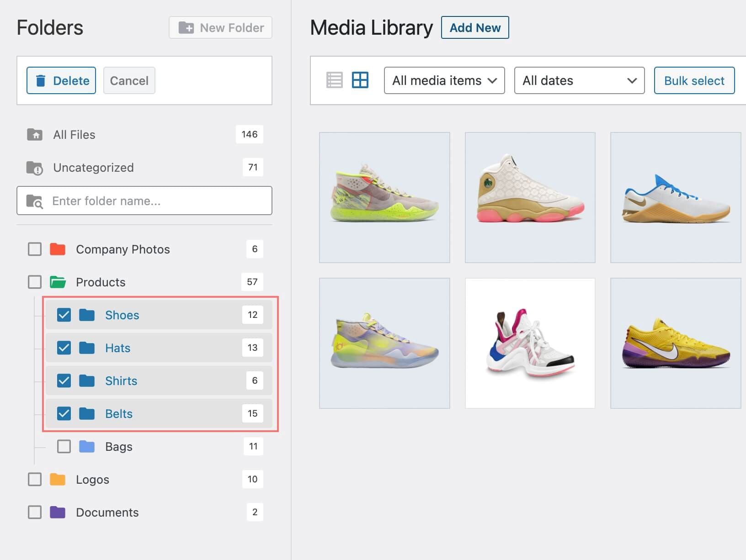
Task: Click the folder search icon in name field
Action: click(34, 201)
